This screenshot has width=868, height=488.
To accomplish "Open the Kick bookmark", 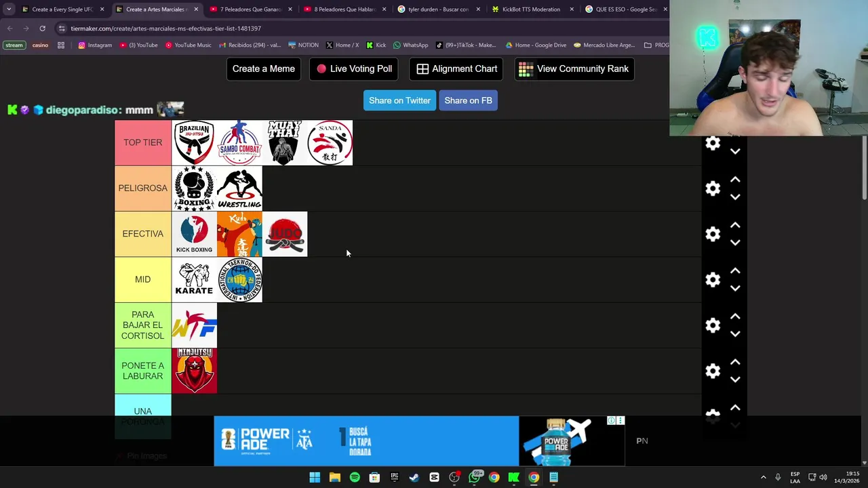I will [376, 45].
